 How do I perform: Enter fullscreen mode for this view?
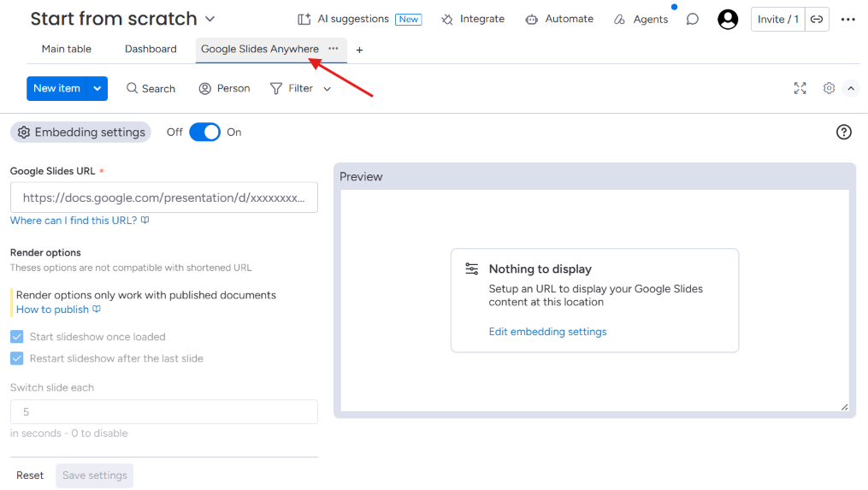pyautogui.click(x=800, y=88)
